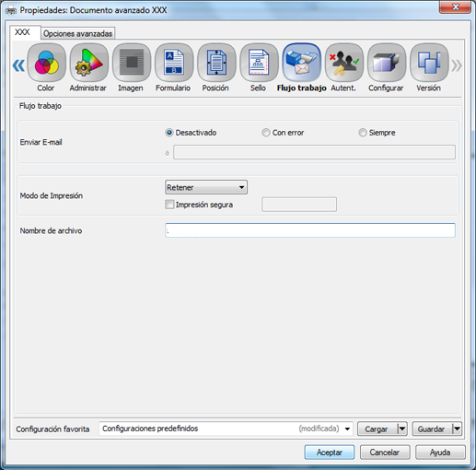The image size is (476, 470).
Task: Click the right double-chevron scroll arrow
Action: click(x=457, y=65)
